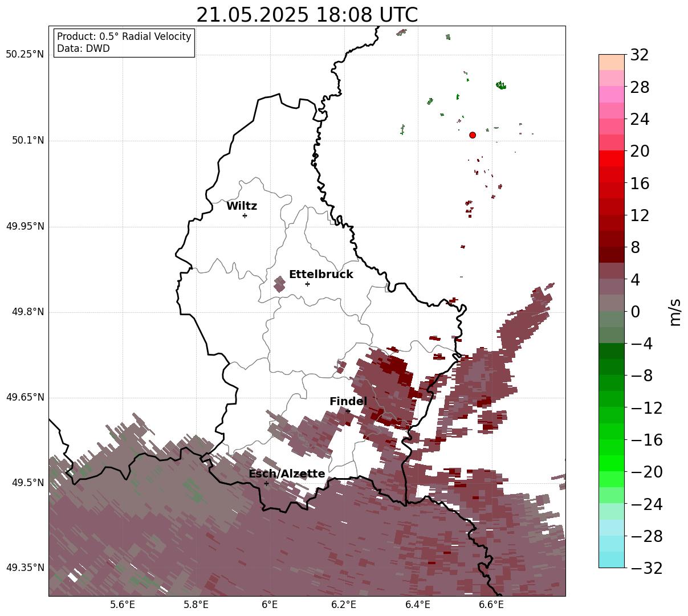Click the Findel station cross marker
The image size is (688, 616).
click(348, 411)
